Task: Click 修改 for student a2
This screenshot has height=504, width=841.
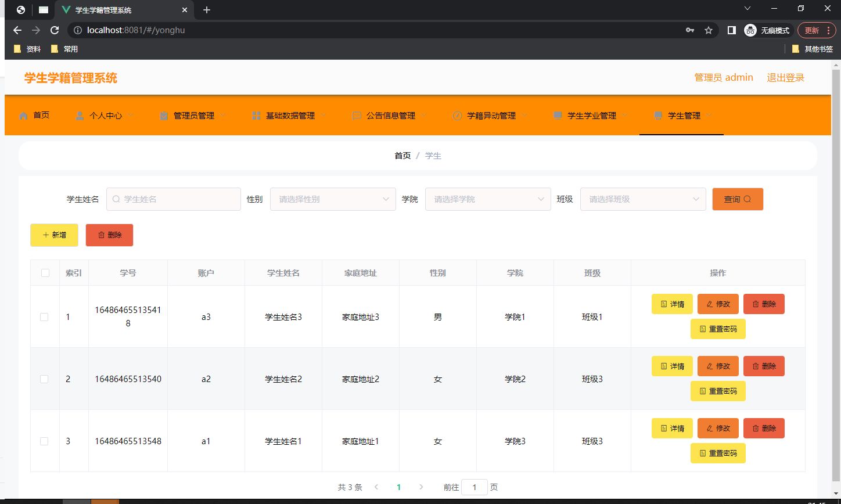Action: tap(718, 366)
